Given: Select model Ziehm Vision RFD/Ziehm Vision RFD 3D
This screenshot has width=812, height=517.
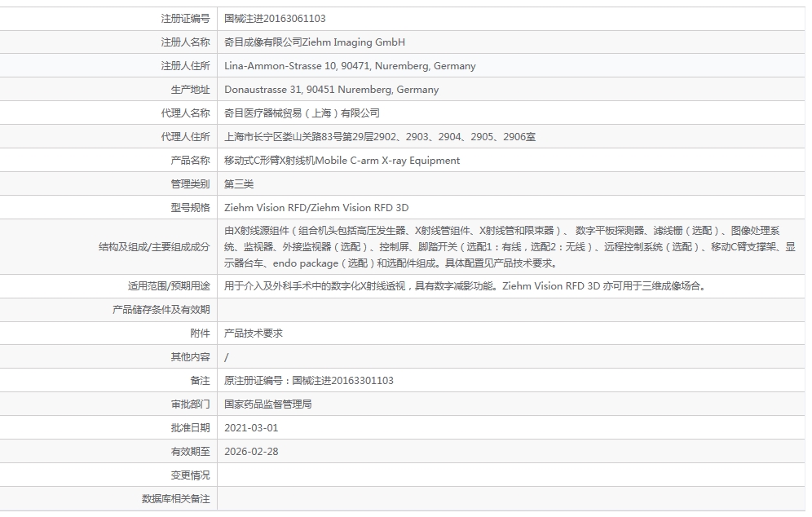Looking at the screenshot, I should point(316,208).
